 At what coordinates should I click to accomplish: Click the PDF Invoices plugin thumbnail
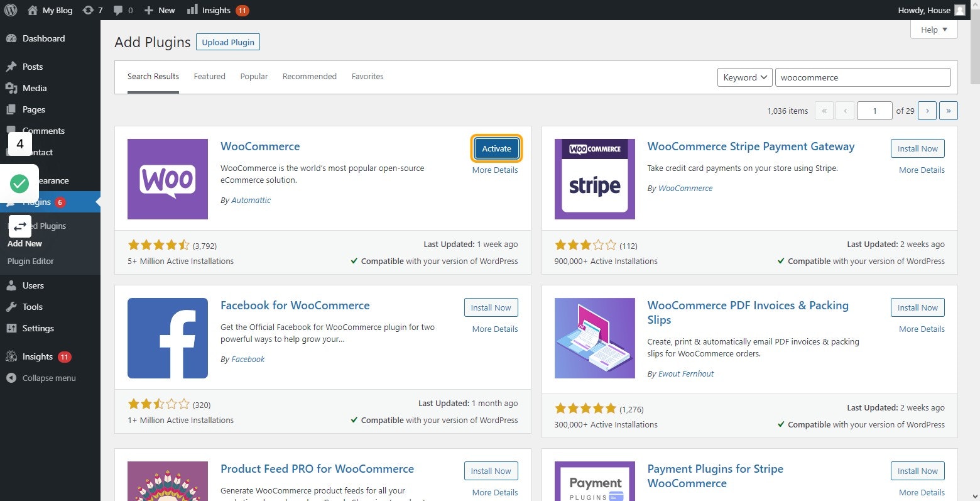(595, 338)
